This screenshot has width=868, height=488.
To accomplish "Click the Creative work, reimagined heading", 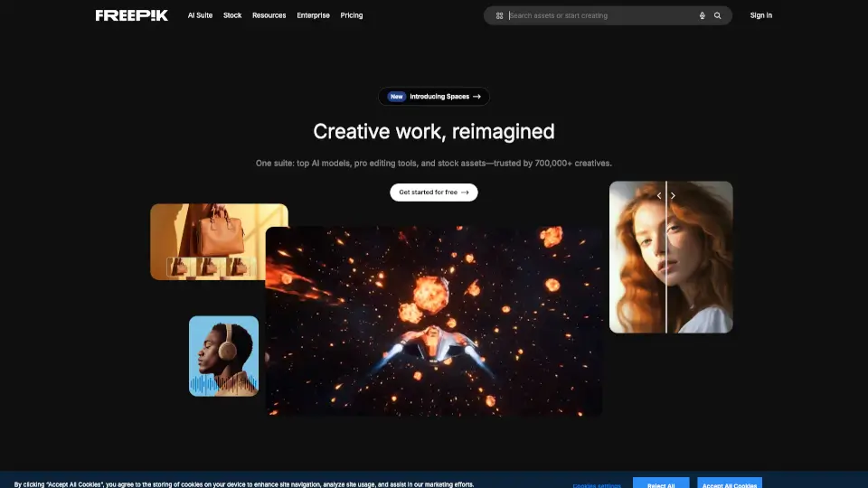I will coord(433,132).
